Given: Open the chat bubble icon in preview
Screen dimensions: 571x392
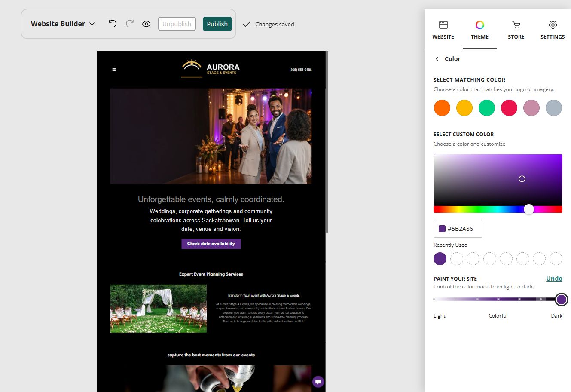Looking at the screenshot, I should click(x=318, y=382).
